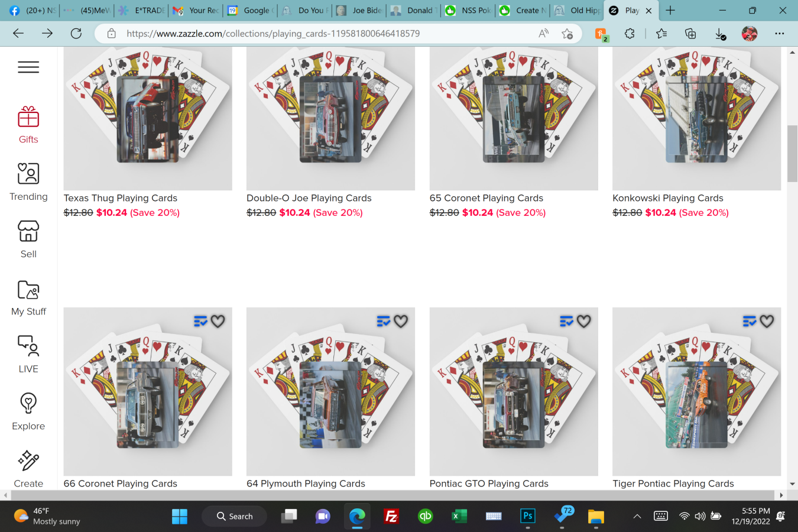Screen dimensions: 798x532
Task: Open the Explore section
Action: [x=28, y=412]
